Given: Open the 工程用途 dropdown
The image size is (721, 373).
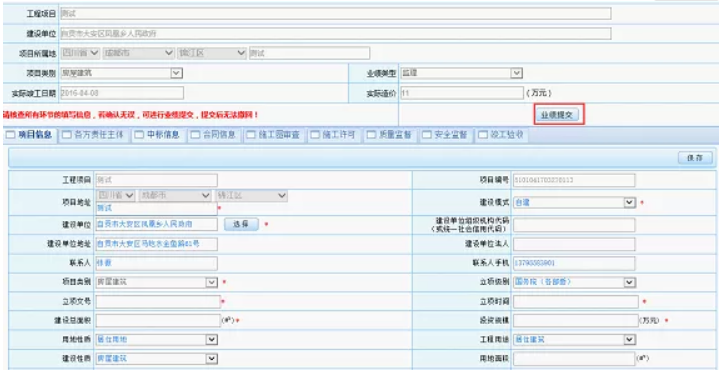Looking at the screenshot, I should click(x=574, y=339).
